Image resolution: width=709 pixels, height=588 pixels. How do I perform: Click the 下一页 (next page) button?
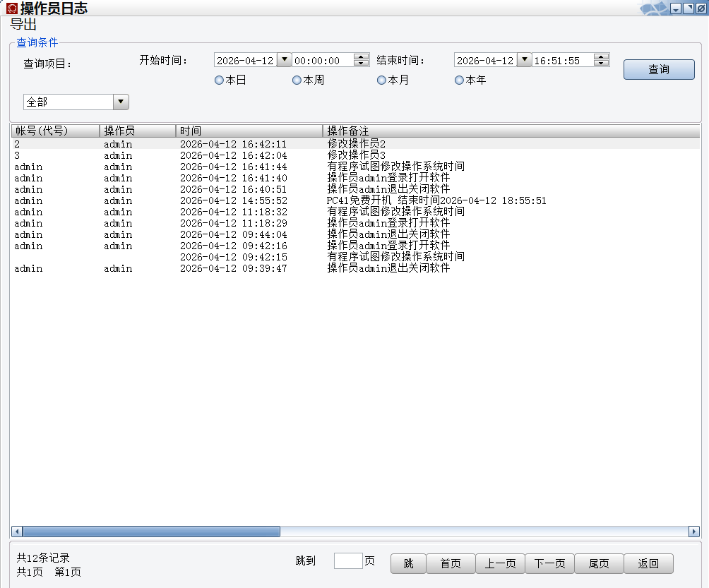point(549,563)
